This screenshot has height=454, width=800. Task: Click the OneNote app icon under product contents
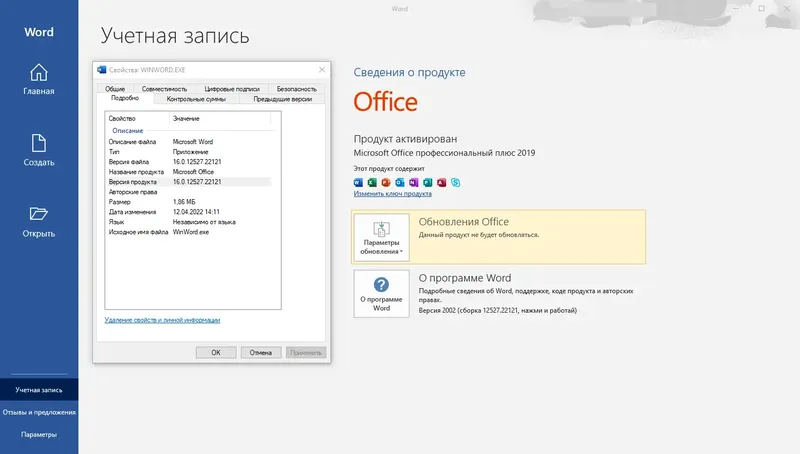pos(413,183)
